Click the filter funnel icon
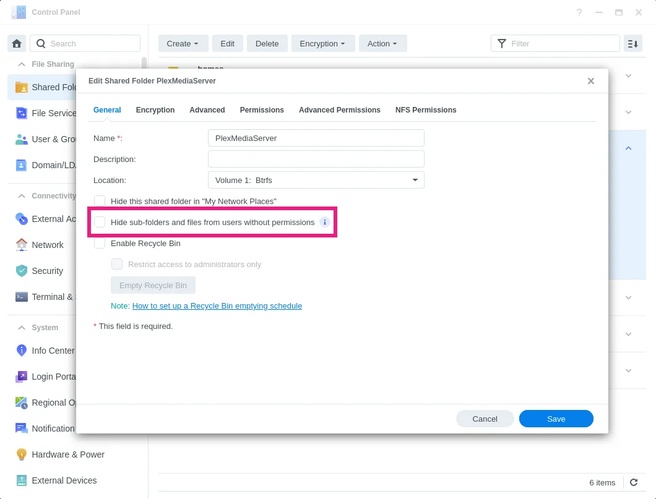The image size is (656, 499). click(x=502, y=44)
